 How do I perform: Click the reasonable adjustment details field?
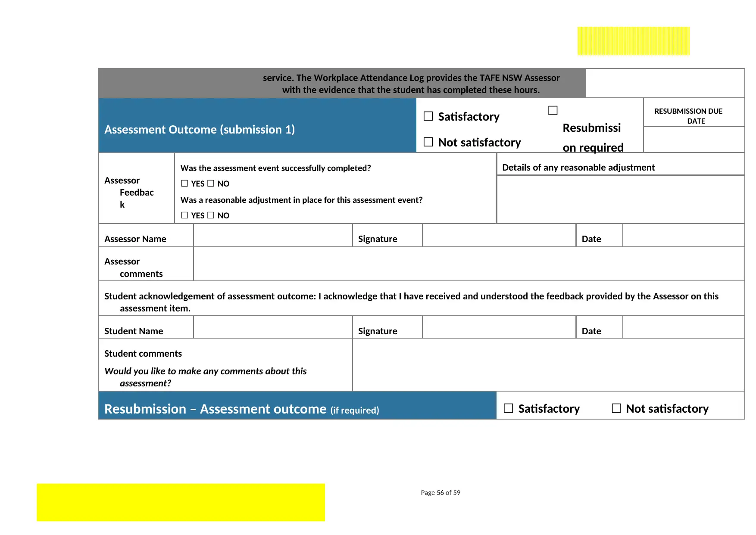pyautogui.click(x=621, y=199)
